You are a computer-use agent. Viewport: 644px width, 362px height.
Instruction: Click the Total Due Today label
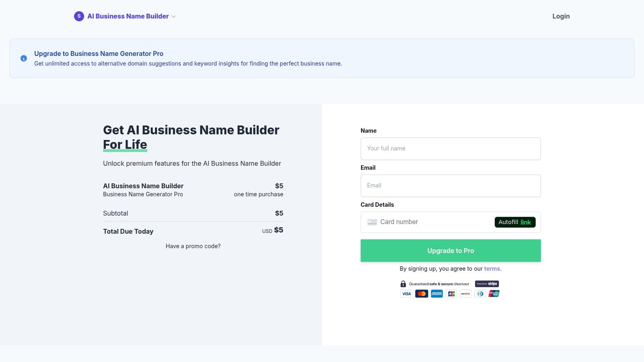(x=128, y=231)
